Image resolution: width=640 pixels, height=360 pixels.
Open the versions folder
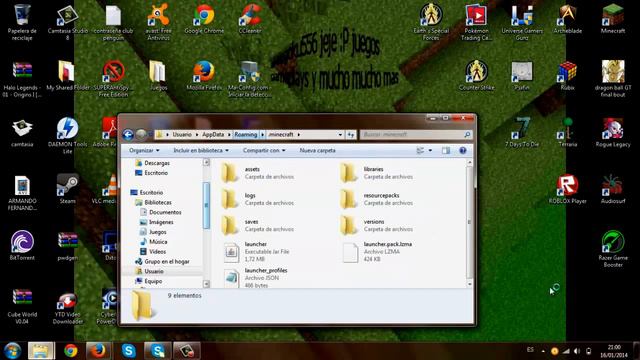click(x=377, y=225)
